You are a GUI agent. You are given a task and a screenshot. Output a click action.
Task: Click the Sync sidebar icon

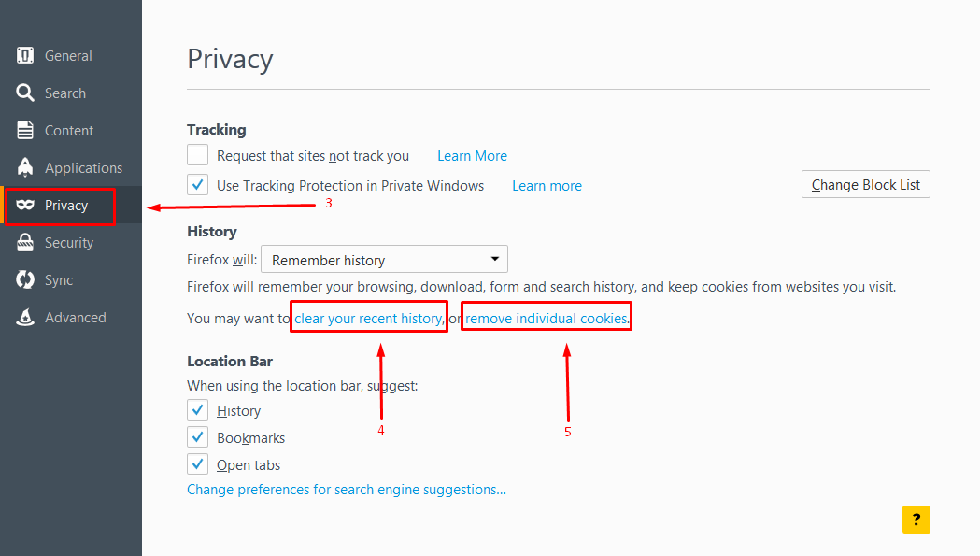point(27,279)
